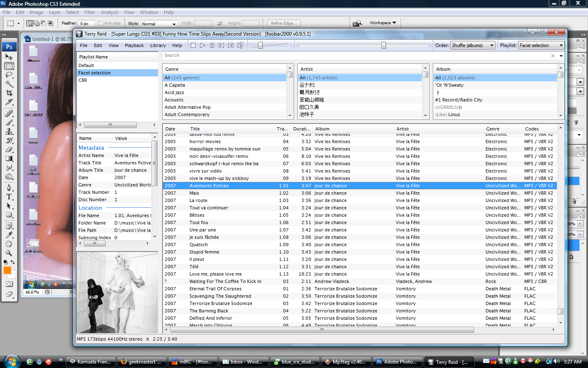This screenshot has height=368, width=588.
Task: Open the View menu in foobar2000
Action: 114,45
